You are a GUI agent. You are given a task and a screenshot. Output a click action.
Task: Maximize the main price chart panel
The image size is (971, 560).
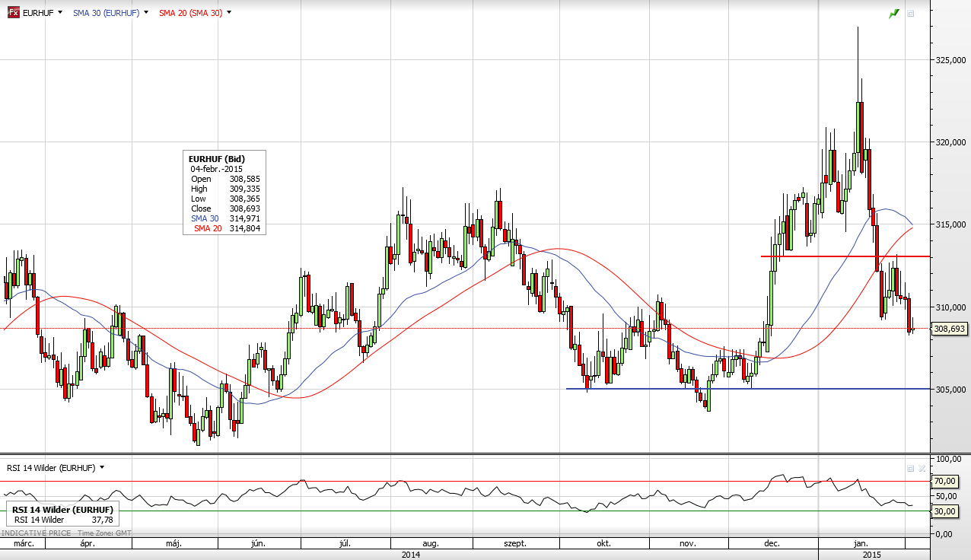point(911,13)
